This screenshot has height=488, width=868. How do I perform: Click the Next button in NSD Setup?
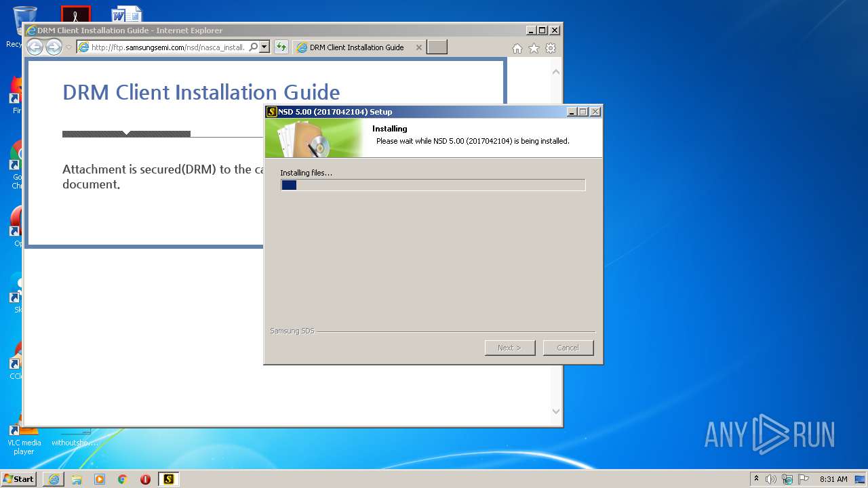(x=510, y=348)
